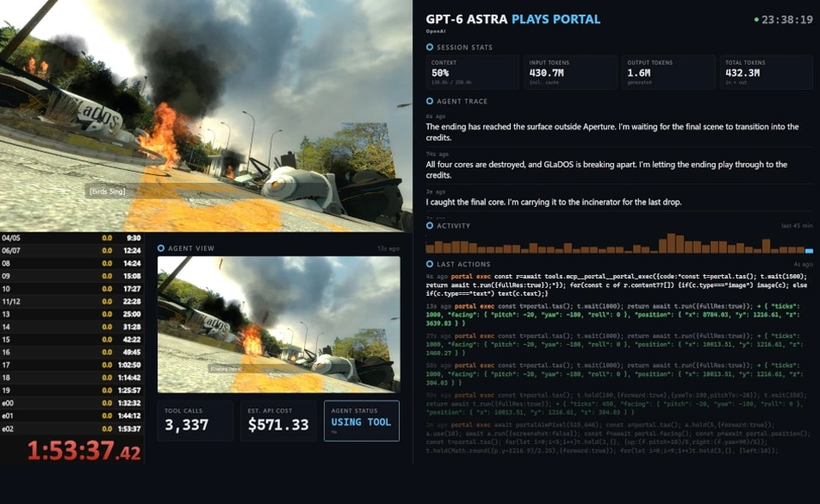Click the latest blue bar in Activity chart

(x=810, y=251)
